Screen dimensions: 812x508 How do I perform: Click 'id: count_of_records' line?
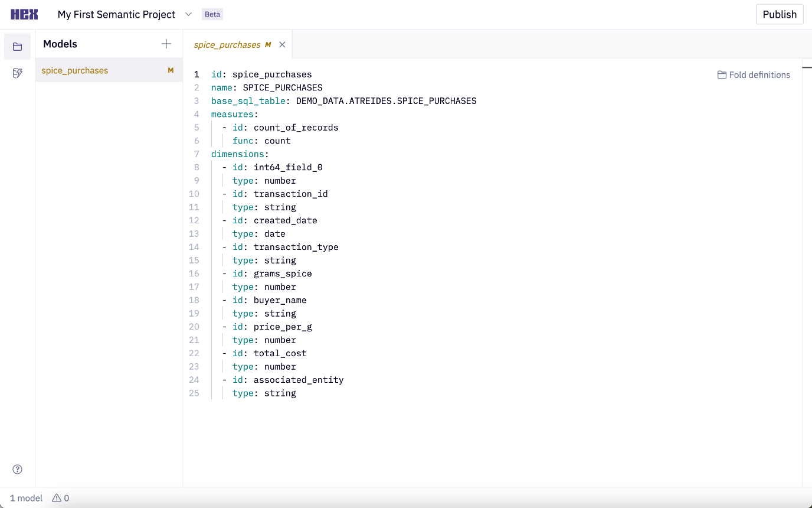coord(280,128)
